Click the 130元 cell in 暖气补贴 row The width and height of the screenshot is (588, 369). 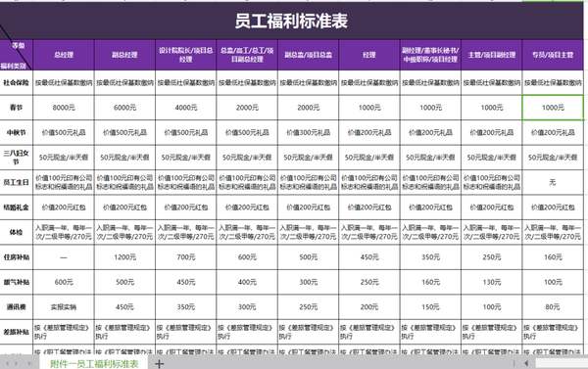(x=492, y=282)
